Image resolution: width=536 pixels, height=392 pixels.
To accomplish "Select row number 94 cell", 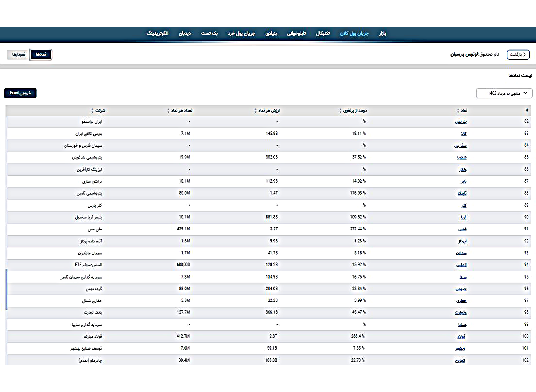I will coord(526,265).
